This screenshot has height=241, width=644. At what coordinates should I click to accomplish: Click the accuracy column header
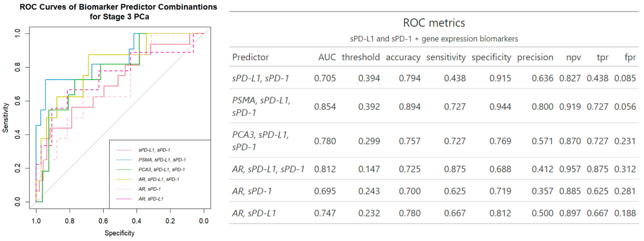coord(403,57)
